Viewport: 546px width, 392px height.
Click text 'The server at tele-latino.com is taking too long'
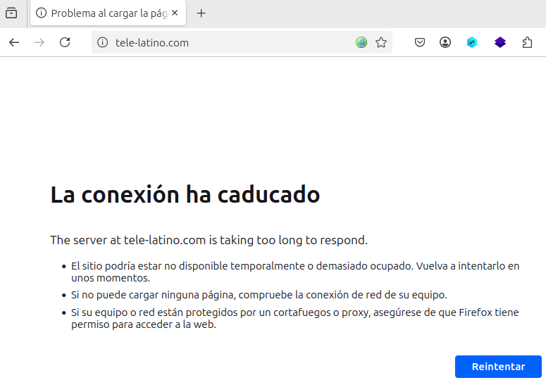[x=209, y=240]
